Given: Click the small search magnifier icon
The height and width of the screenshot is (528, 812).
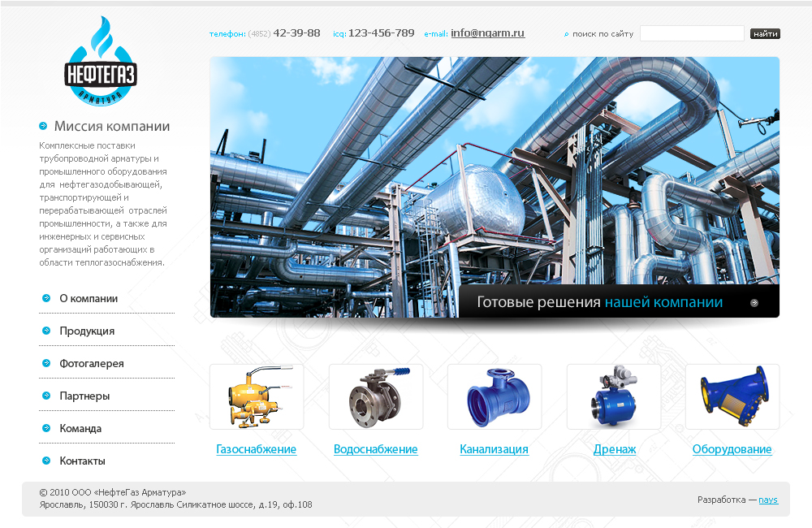Looking at the screenshot, I should click(x=566, y=34).
